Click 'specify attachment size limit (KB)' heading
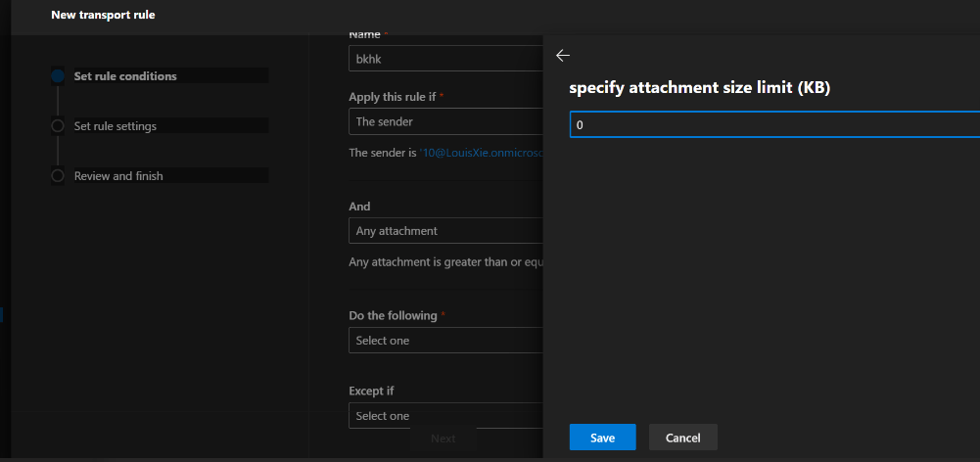This screenshot has width=980, height=462. click(699, 88)
